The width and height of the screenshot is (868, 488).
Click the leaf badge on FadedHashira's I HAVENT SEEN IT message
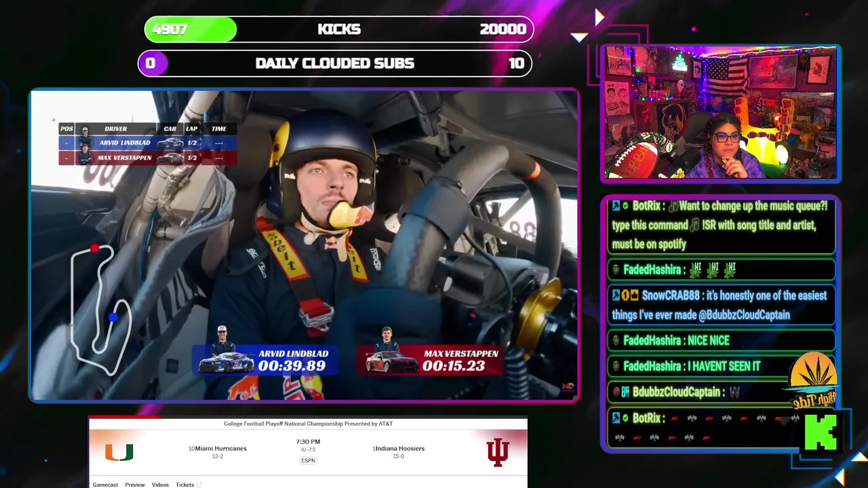click(x=616, y=366)
